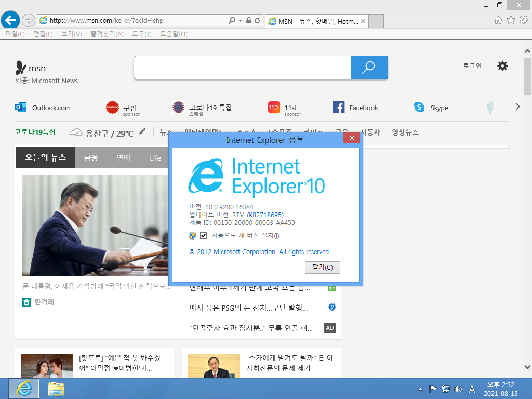532x399 pixels.
Task: Open the 메시 품은 PSG headline
Action: [248, 308]
